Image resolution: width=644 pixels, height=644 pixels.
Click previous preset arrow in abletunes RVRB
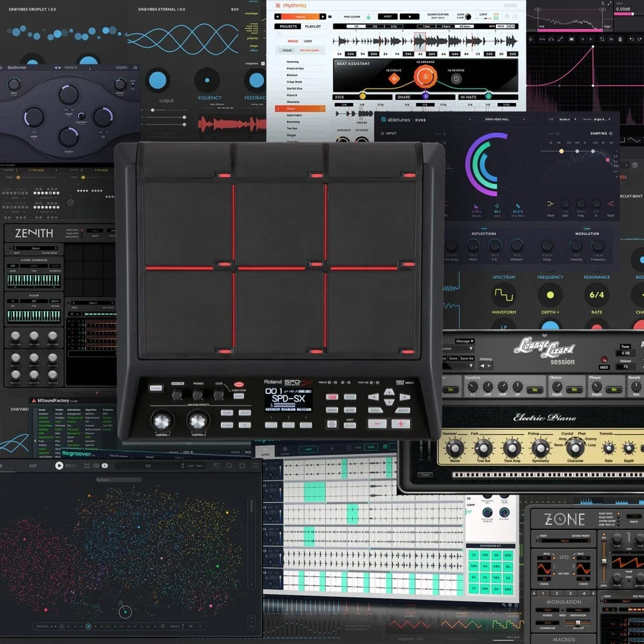coord(470,120)
